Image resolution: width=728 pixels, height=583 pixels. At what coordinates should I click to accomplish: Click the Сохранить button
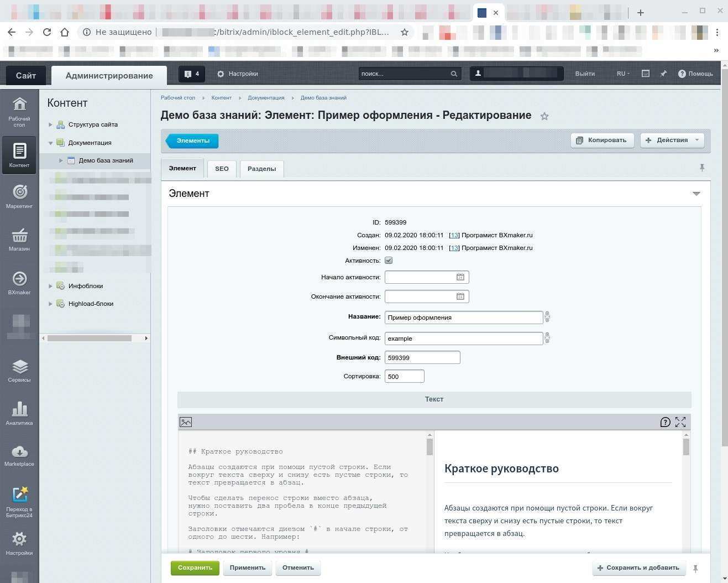click(195, 567)
